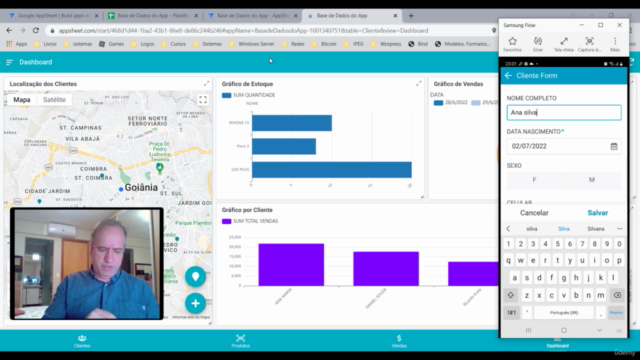
Task: Click the Chrome address bar
Action: [x=269, y=31]
